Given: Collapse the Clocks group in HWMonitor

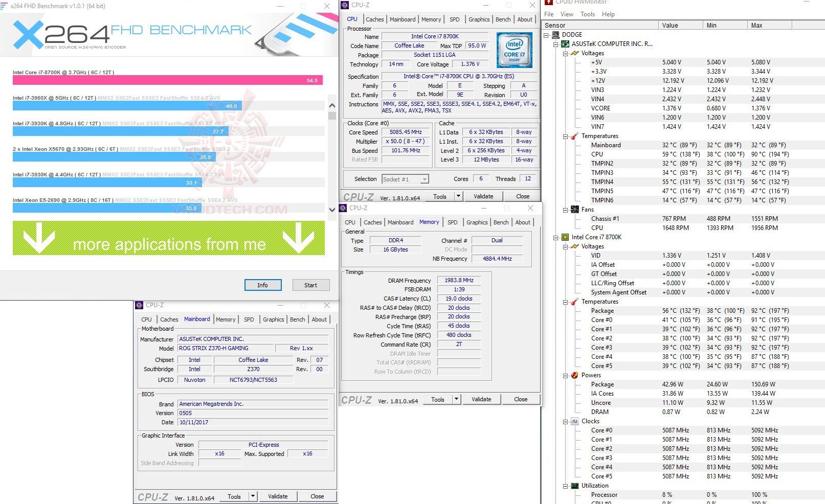Looking at the screenshot, I should coord(566,421).
